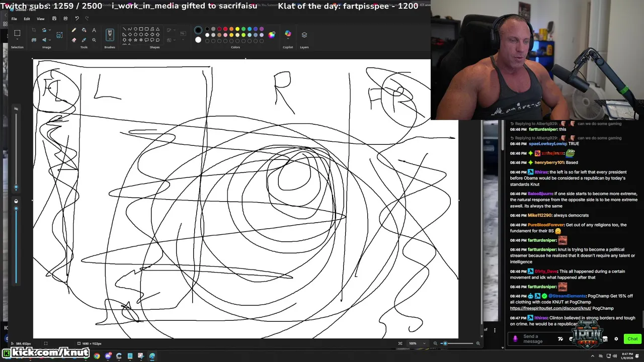The image size is (644, 362).
Task: Expand the Copilot dropdown
Action: (288, 39)
